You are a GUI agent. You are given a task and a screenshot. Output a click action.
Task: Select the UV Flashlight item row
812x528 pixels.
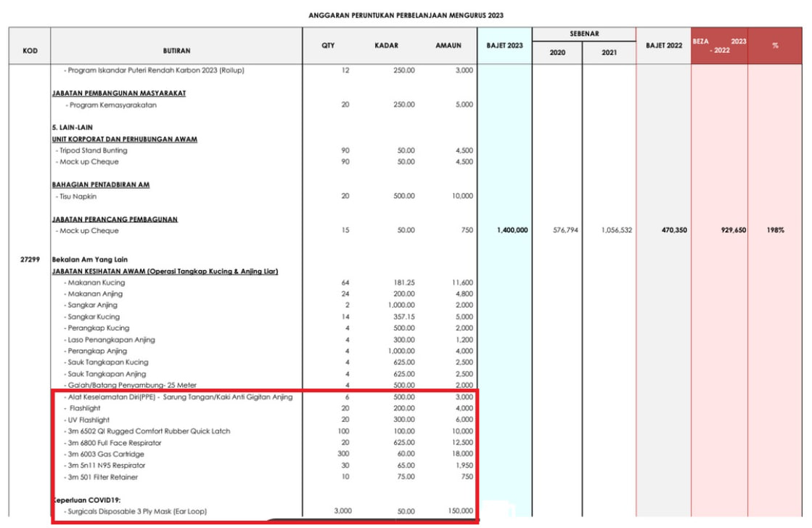[x=264, y=420]
